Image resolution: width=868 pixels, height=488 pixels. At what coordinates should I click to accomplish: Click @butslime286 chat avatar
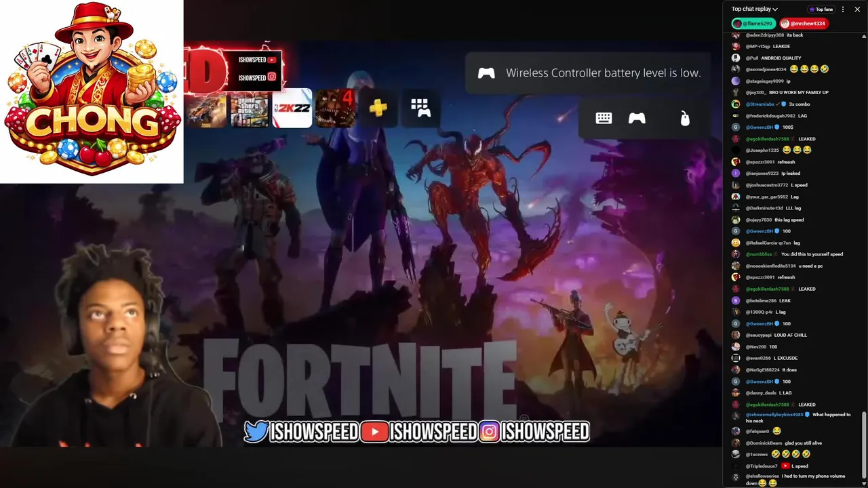(736, 300)
